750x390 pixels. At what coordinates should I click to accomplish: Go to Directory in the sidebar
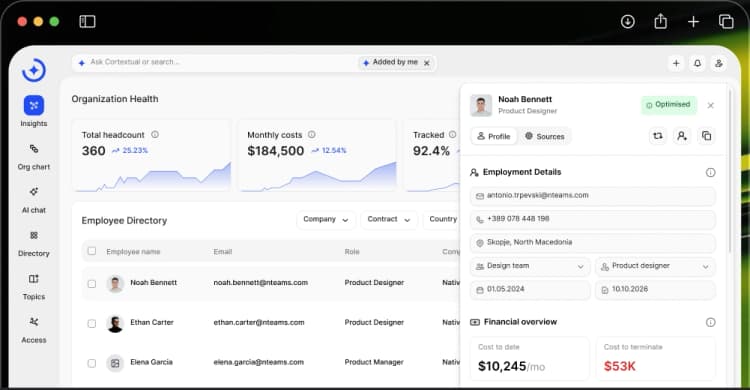(x=33, y=243)
